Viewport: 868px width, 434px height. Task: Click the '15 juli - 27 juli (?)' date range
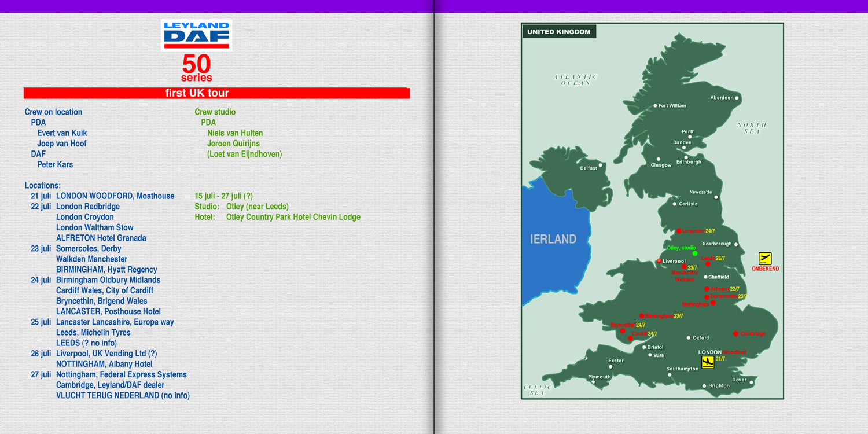224,196
